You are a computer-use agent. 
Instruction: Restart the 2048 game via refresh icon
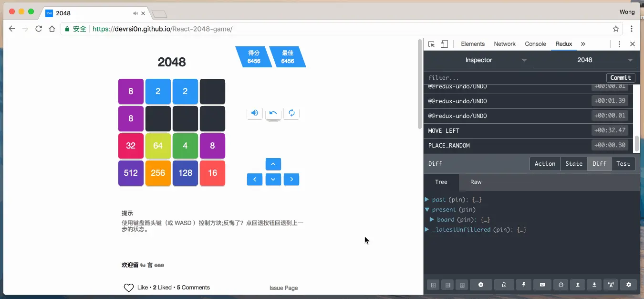(x=291, y=113)
